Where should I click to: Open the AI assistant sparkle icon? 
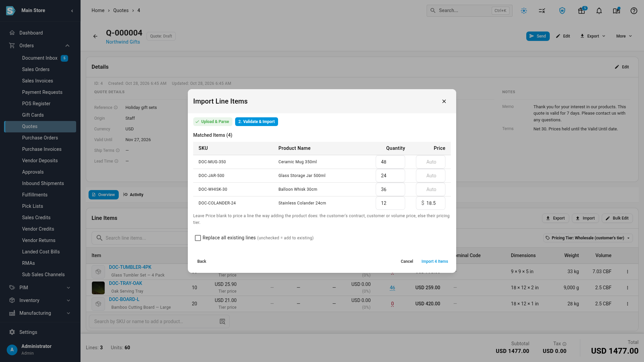click(x=524, y=11)
